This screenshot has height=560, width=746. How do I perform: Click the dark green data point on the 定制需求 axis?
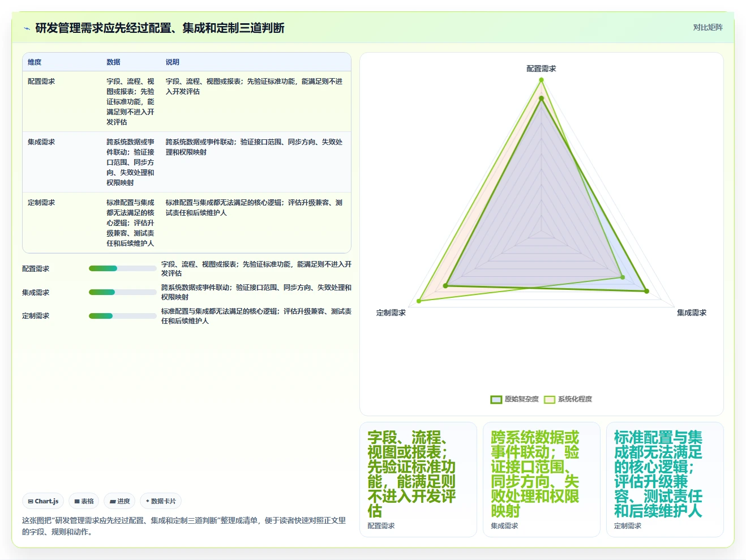point(445,286)
